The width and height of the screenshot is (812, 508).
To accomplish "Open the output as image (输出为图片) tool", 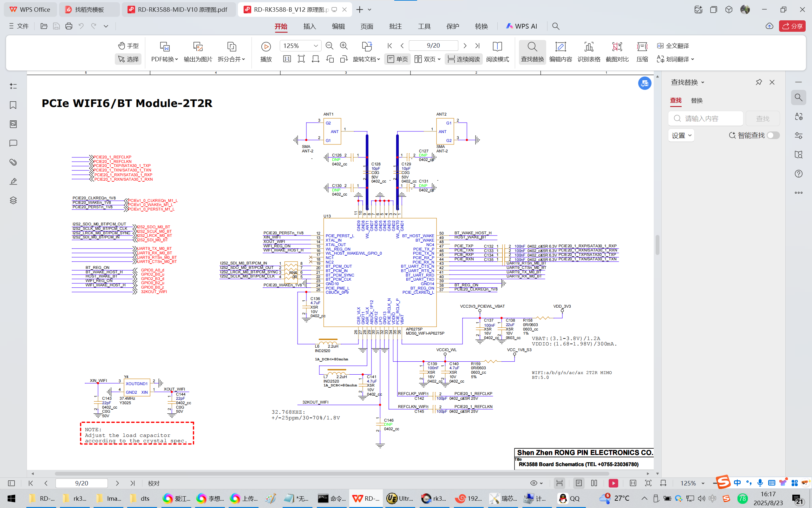I will [x=198, y=52].
